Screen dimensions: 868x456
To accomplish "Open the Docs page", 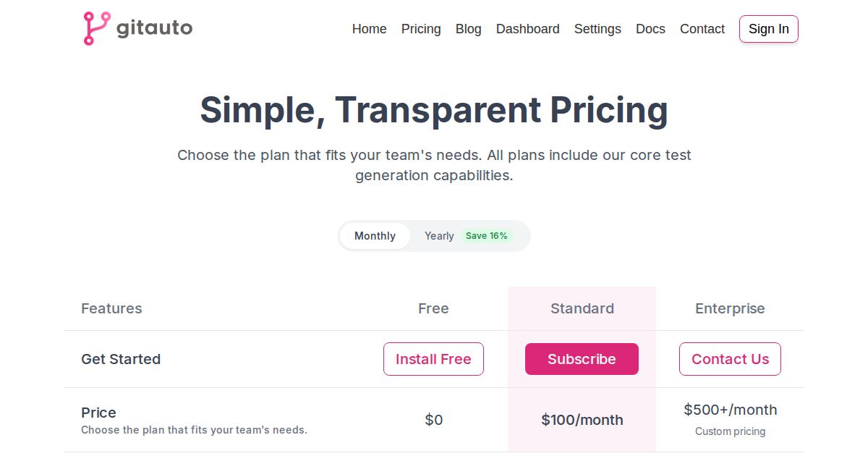I will point(650,29).
